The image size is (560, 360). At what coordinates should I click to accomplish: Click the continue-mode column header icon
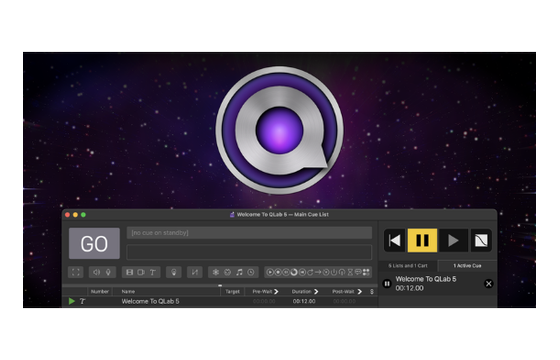tap(372, 291)
